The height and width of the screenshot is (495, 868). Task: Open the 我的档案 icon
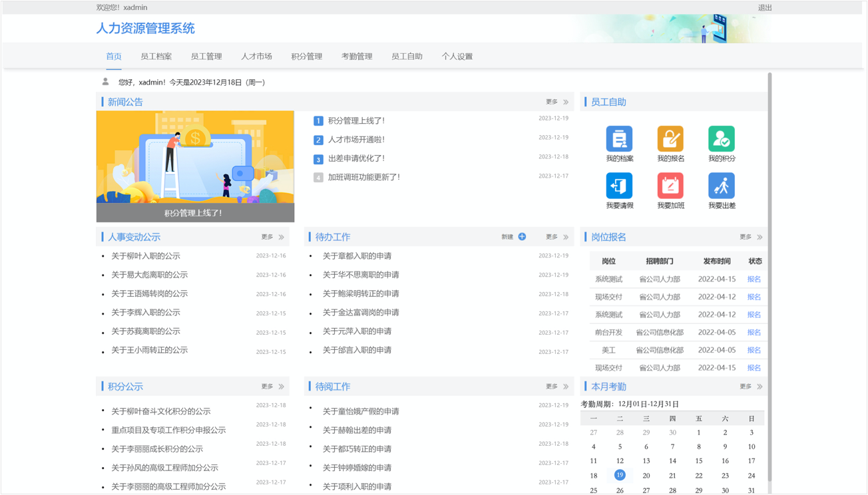(x=619, y=139)
